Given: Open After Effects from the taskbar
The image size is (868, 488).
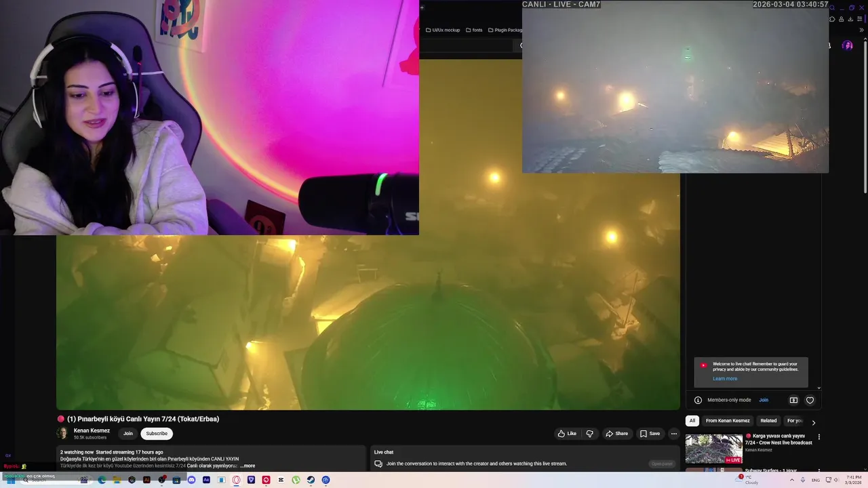Looking at the screenshot, I should coord(206,480).
